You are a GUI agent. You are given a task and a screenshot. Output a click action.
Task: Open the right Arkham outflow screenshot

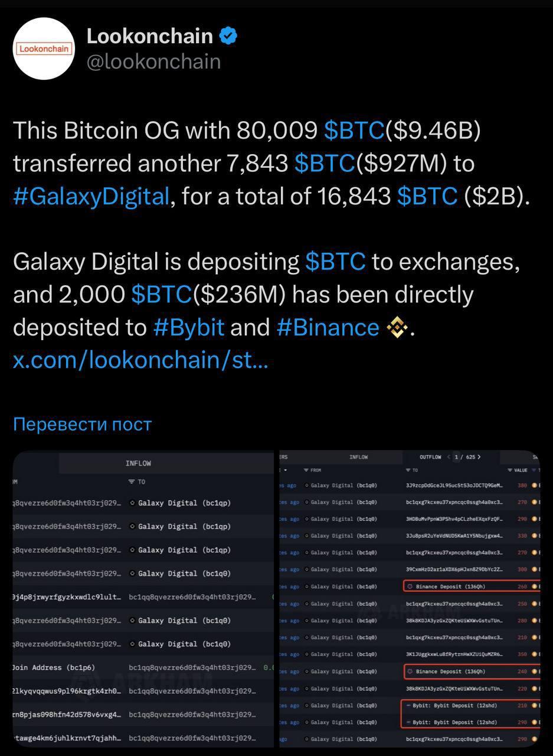(410, 599)
